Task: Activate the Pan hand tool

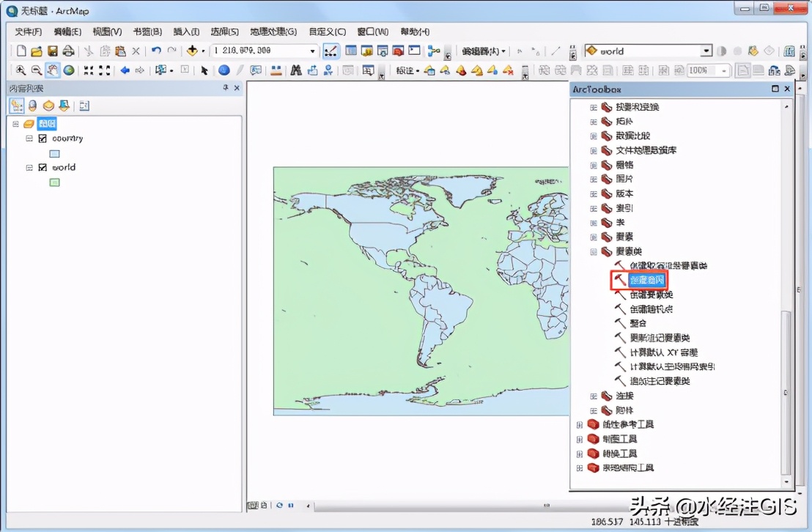Action: pyautogui.click(x=53, y=70)
